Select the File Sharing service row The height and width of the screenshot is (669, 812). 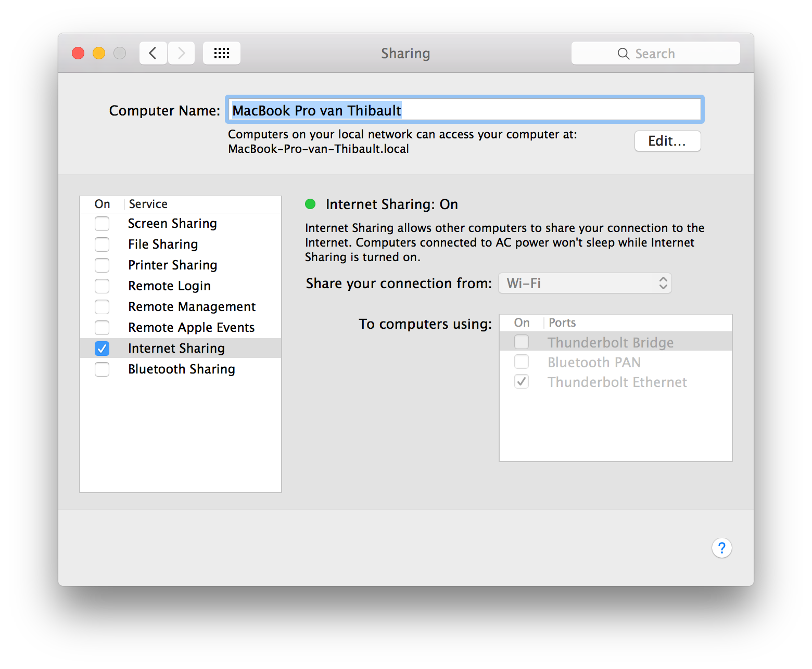pos(181,245)
